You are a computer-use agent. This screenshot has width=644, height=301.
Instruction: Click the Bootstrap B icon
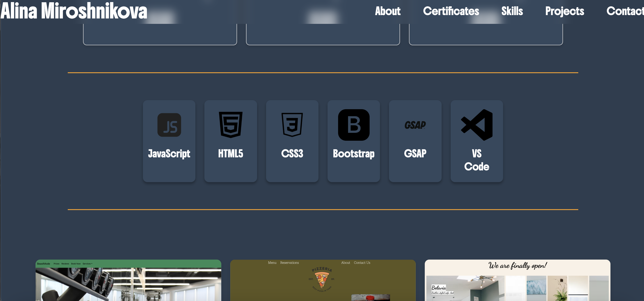coord(353,125)
